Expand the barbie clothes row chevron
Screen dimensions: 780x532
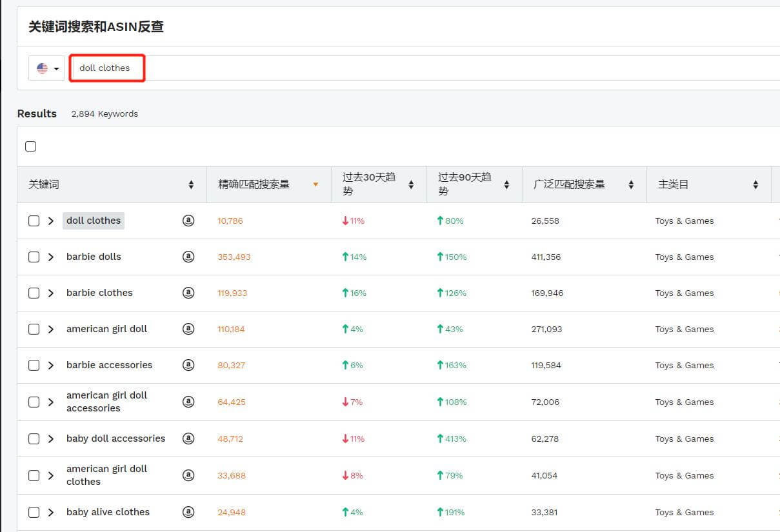pyautogui.click(x=51, y=293)
